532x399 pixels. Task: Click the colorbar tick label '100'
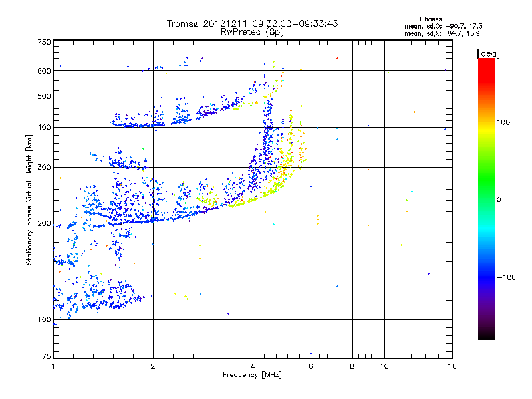click(503, 122)
